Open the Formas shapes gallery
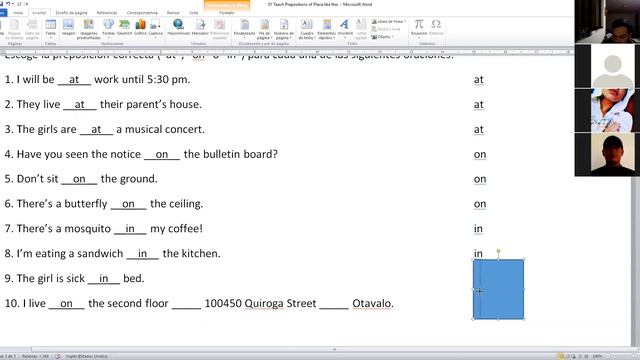The height and width of the screenshot is (360, 640). point(109,24)
